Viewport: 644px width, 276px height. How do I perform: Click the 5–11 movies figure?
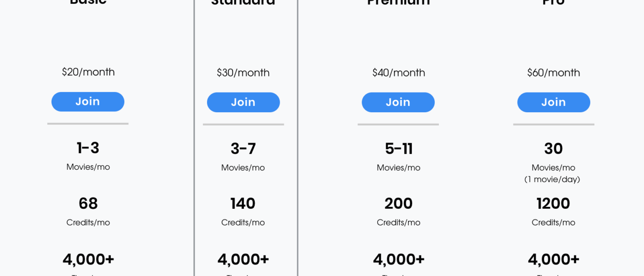tap(398, 149)
